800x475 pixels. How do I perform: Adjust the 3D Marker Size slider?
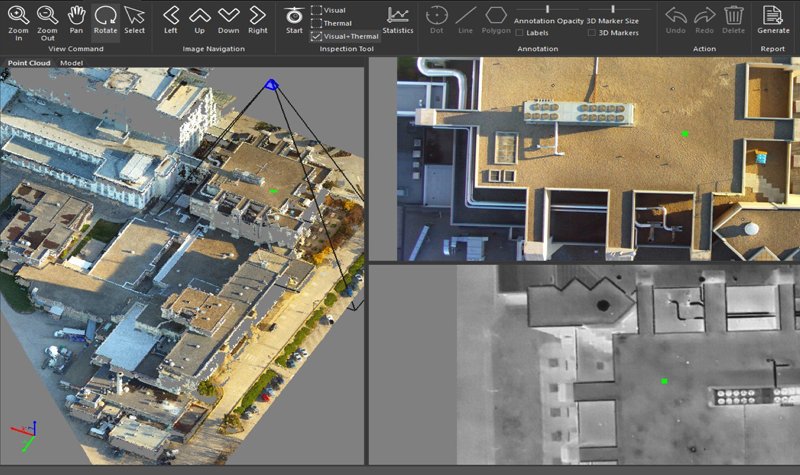(613, 9)
